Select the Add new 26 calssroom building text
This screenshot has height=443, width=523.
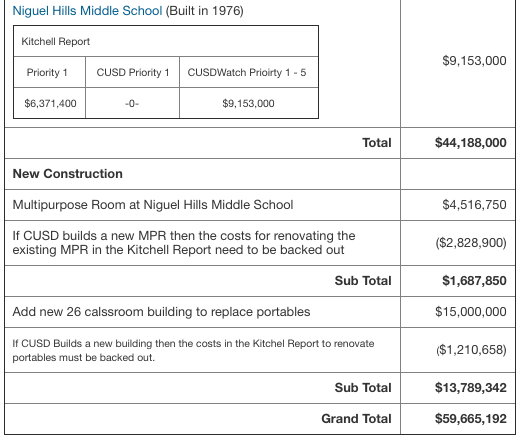click(161, 312)
